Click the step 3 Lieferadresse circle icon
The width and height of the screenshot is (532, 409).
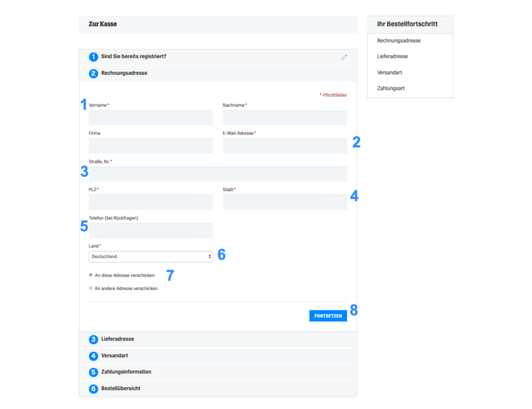point(93,339)
